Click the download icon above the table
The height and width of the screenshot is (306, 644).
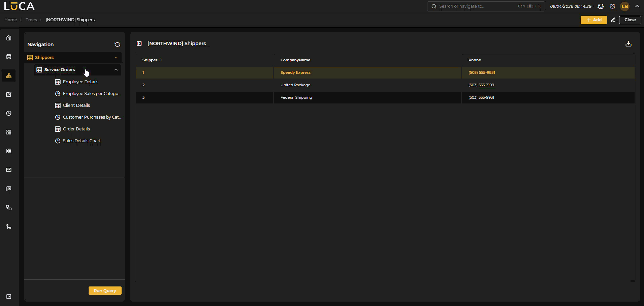click(x=628, y=44)
